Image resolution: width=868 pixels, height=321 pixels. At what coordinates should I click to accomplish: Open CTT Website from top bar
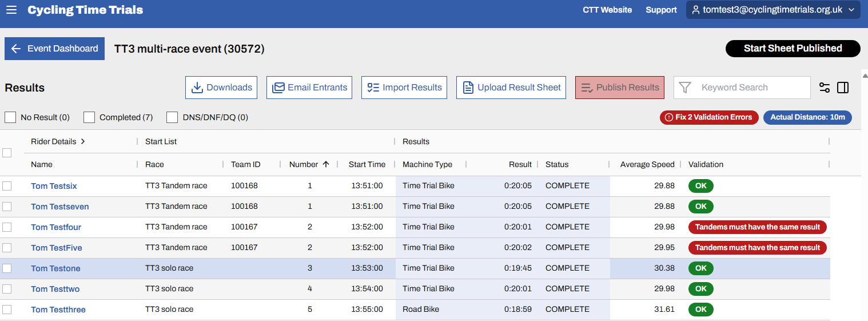(x=607, y=10)
